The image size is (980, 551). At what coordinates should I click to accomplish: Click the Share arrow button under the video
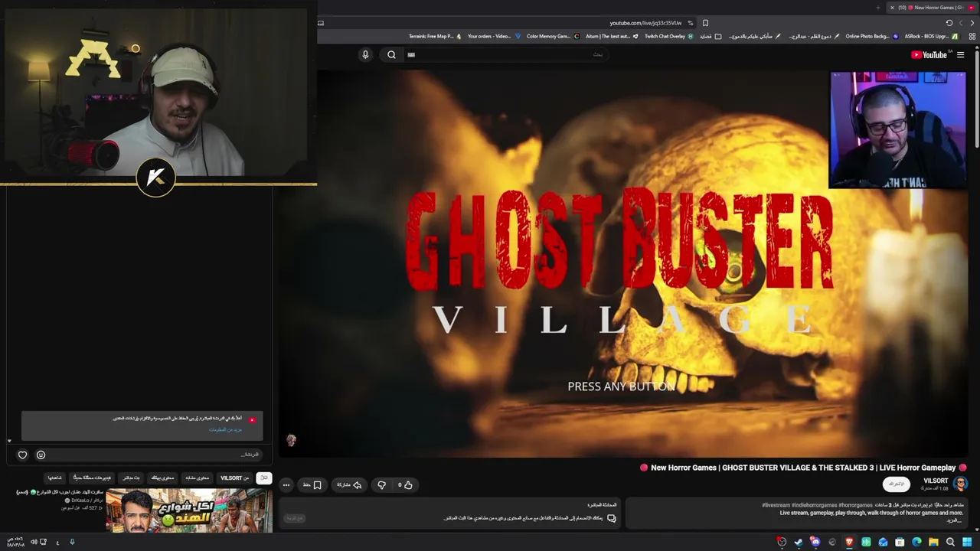[349, 484]
